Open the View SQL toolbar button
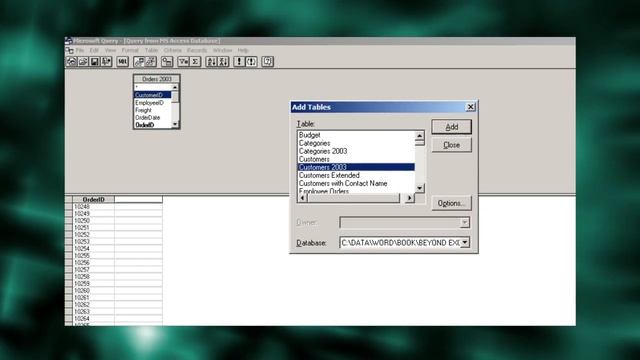 pyautogui.click(x=122, y=62)
